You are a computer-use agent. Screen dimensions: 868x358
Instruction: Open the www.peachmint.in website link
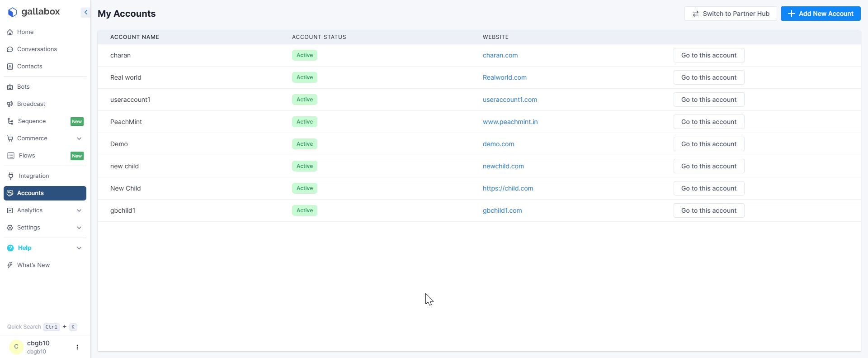pyautogui.click(x=510, y=122)
